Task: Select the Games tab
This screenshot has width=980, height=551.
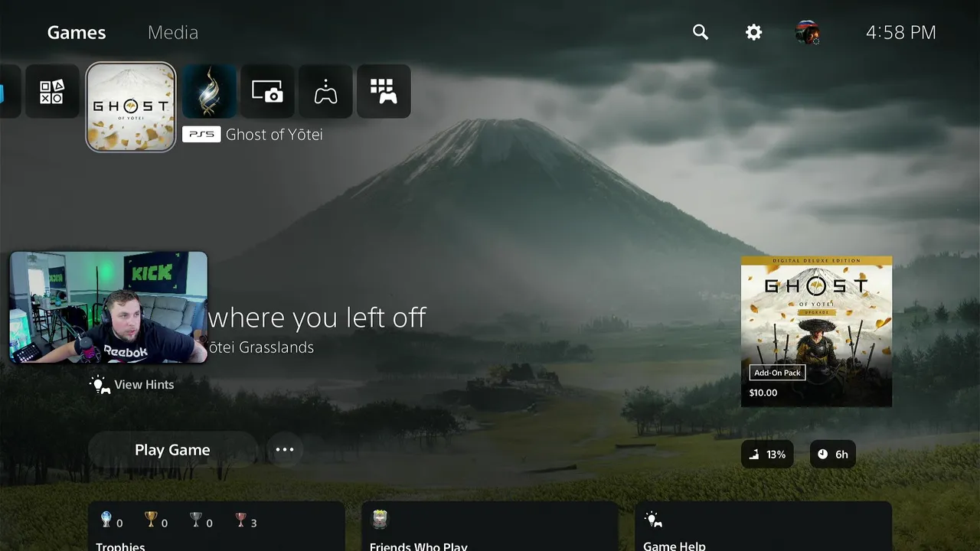Action: [77, 32]
